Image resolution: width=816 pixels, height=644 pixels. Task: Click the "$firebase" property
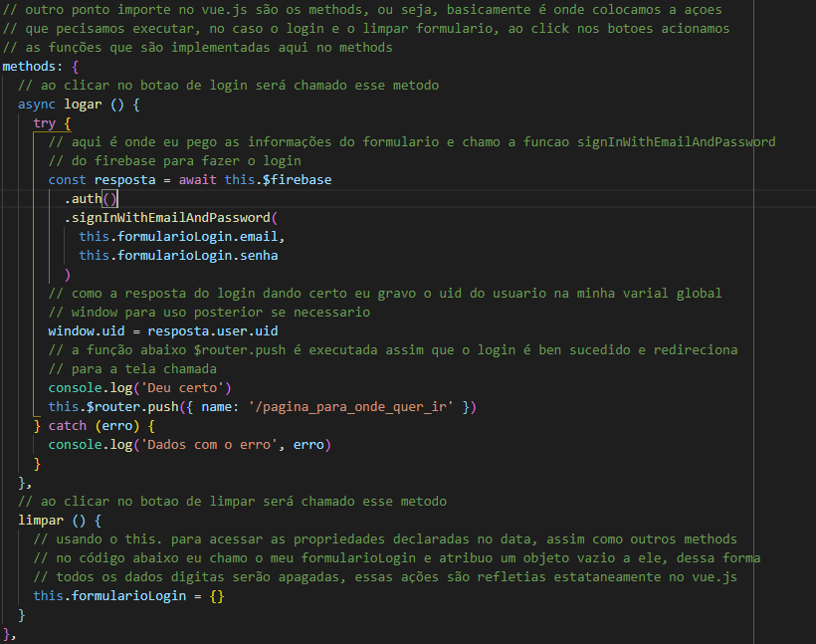pyautogui.click(x=297, y=180)
